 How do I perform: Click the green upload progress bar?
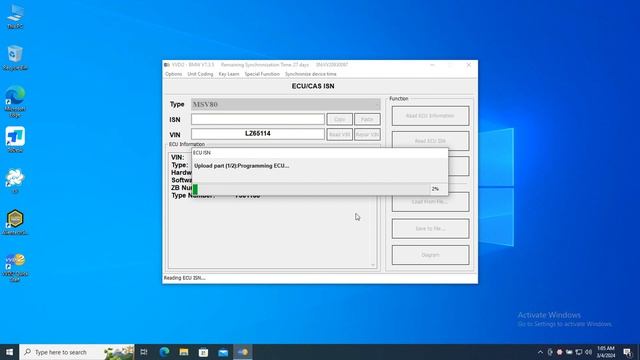pos(311,189)
